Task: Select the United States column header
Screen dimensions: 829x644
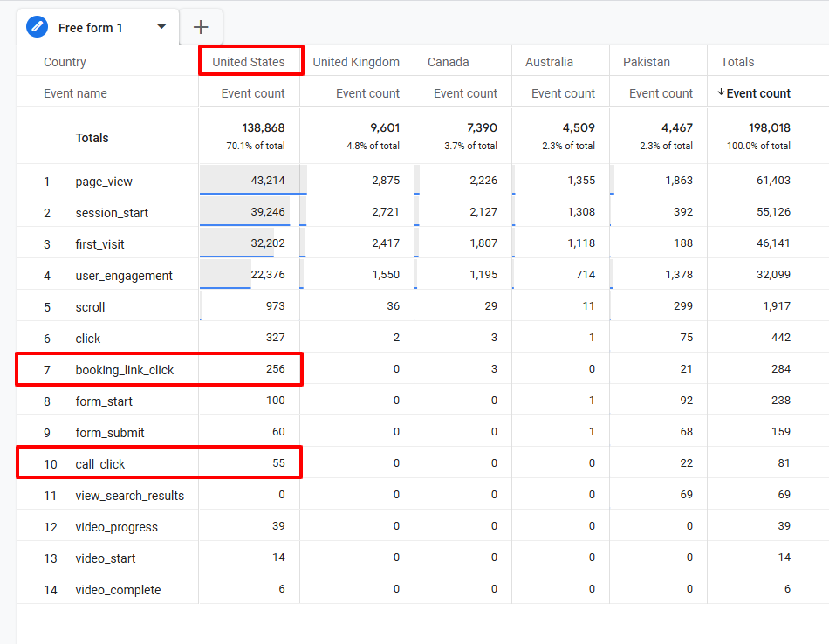Action: click(x=250, y=61)
